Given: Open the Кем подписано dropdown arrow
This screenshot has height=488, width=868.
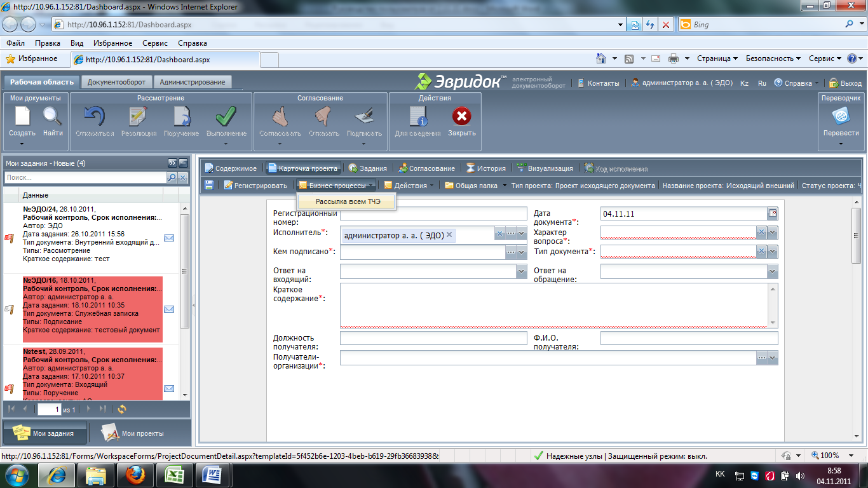Looking at the screenshot, I should tap(522, 252).
